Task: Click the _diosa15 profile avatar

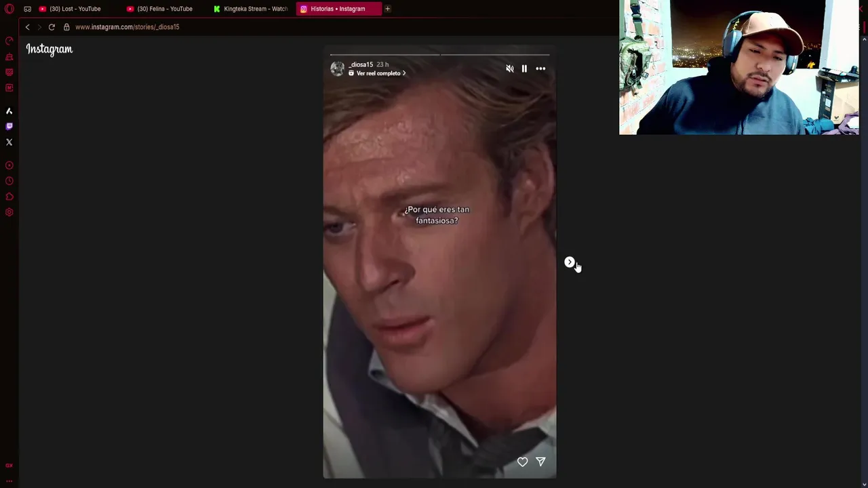Action: tap(337, 68)
